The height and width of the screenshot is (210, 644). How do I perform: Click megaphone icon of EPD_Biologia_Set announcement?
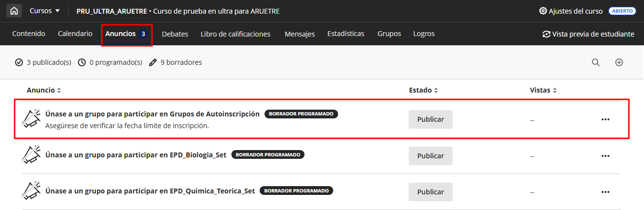coord(31,155)
